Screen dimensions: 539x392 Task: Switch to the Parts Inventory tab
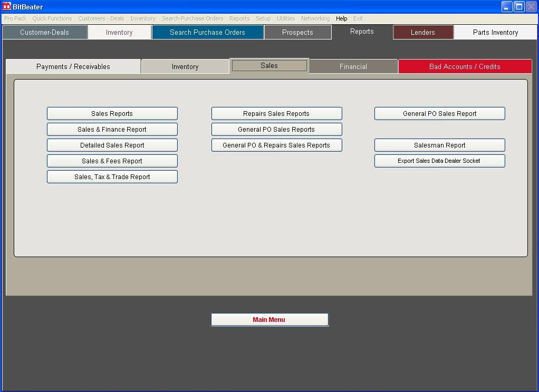click(x=495, y=32)
